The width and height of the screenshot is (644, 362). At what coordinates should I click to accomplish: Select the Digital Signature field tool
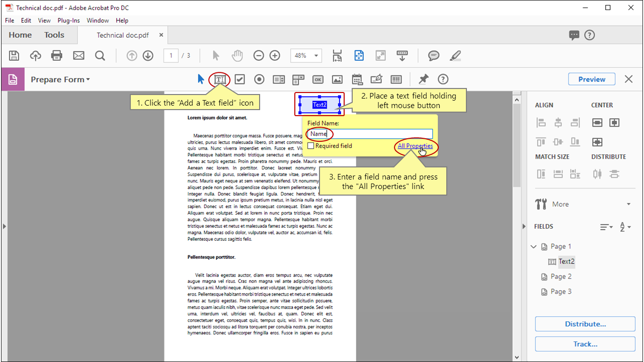click(377, 79)
